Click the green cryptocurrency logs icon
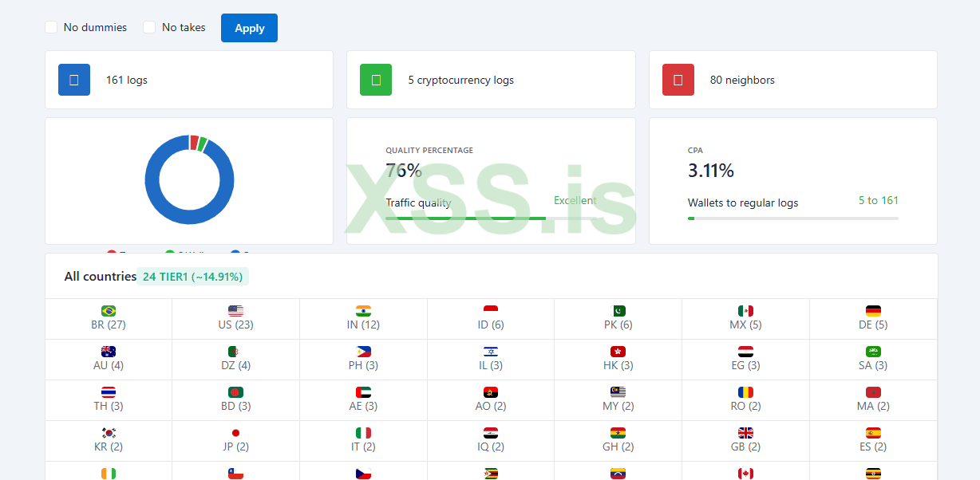 pos(376,80)
